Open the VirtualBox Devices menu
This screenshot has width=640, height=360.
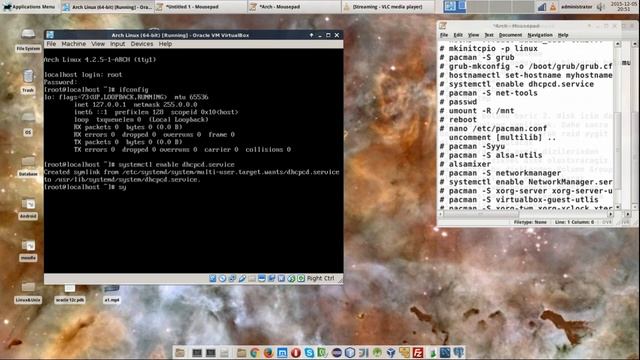click(142, 44)
